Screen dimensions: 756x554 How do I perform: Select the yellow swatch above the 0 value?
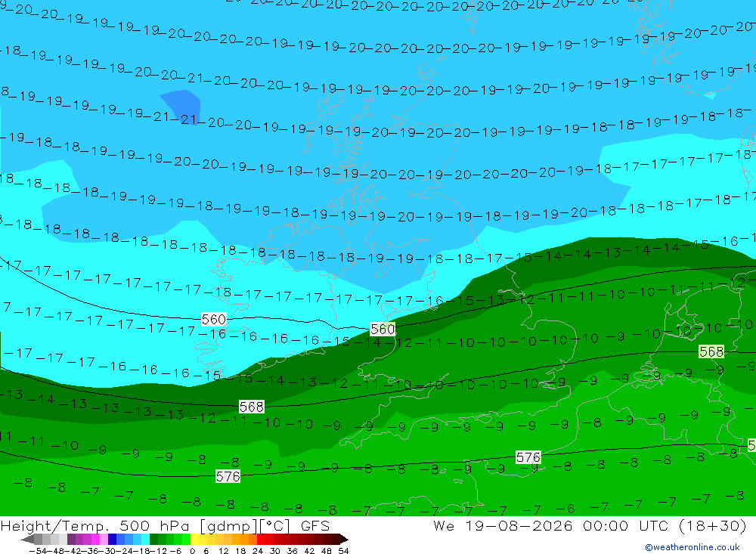[x=195, y=539]
